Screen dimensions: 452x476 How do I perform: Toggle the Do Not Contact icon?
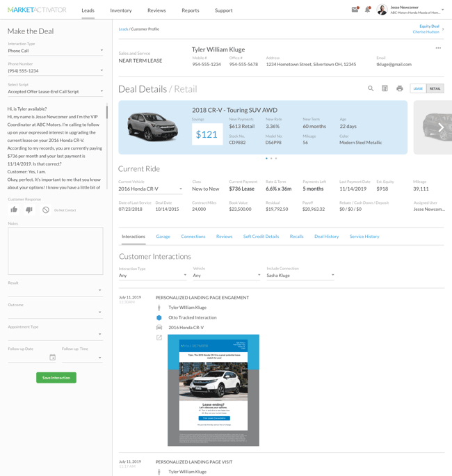click(46, 209)
